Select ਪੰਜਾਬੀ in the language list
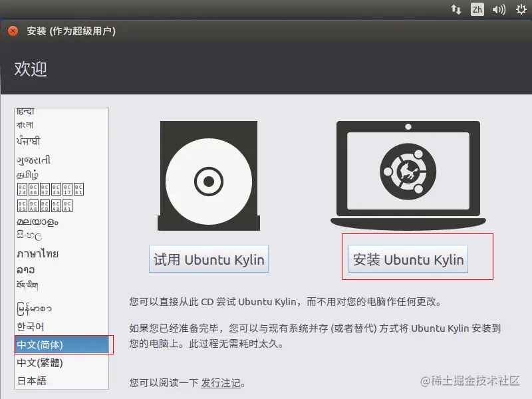 [62, 140]
